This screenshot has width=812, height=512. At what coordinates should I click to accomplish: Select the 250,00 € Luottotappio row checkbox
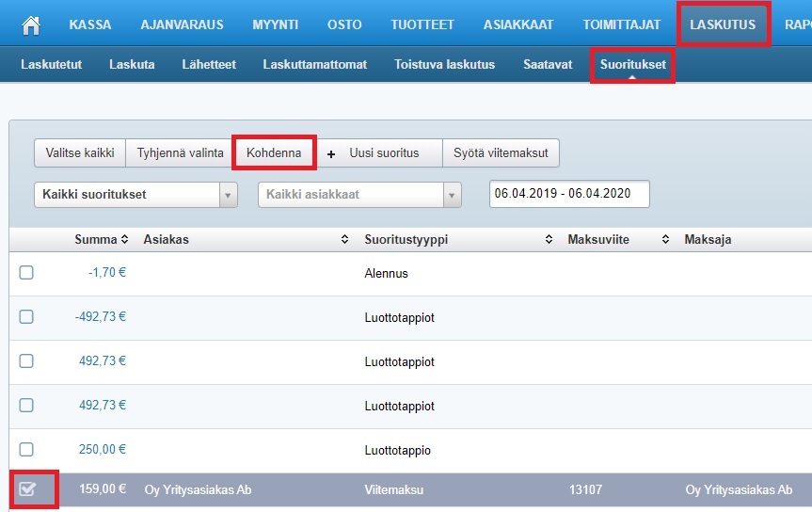pos(26,450)
